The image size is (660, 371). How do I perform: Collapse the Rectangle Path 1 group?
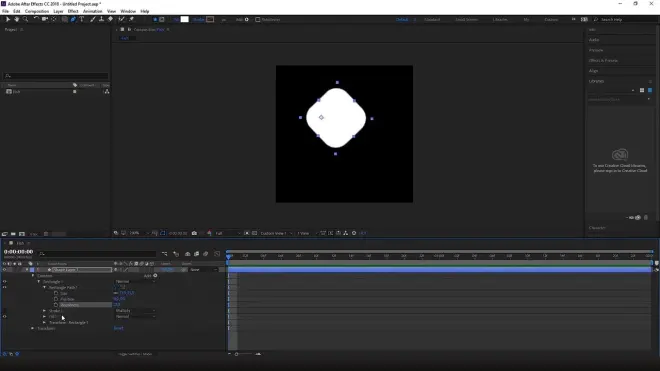point(45,288)
